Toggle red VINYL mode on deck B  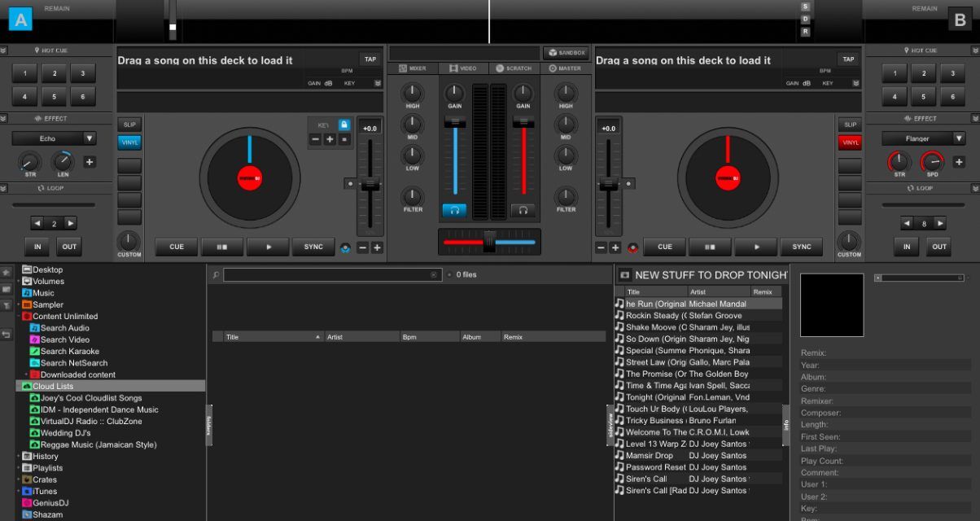(850, 142)
